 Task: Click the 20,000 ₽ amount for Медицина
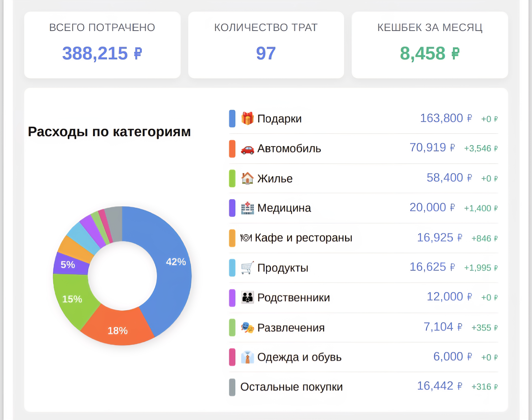tap(432, 207)
